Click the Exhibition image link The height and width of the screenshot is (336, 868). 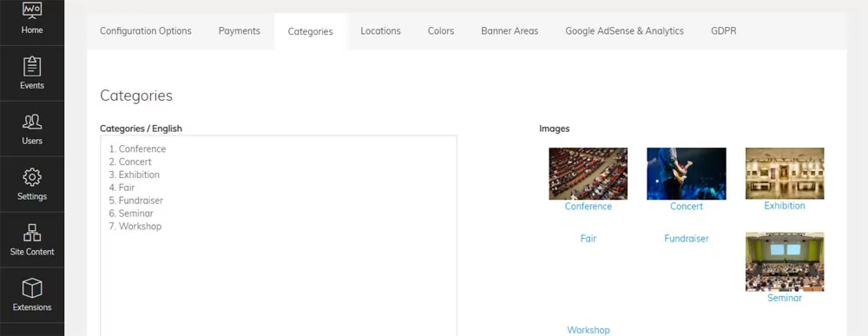(785, 206)
